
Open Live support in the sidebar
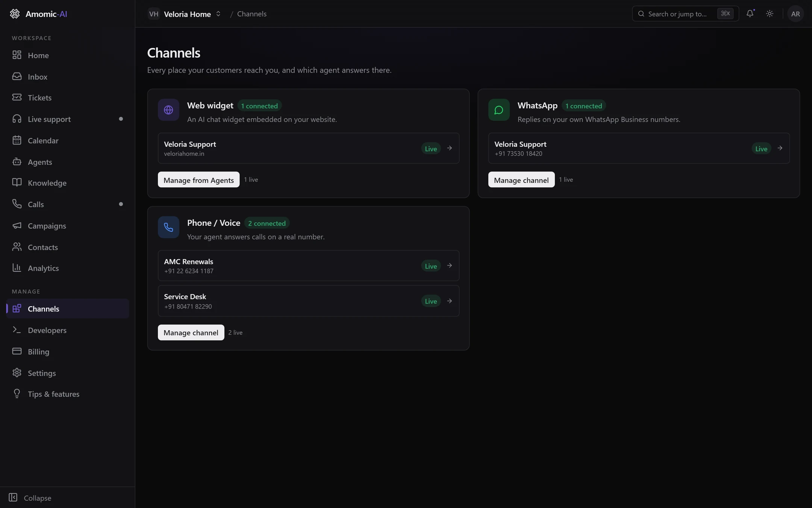(x=68, y=119)
